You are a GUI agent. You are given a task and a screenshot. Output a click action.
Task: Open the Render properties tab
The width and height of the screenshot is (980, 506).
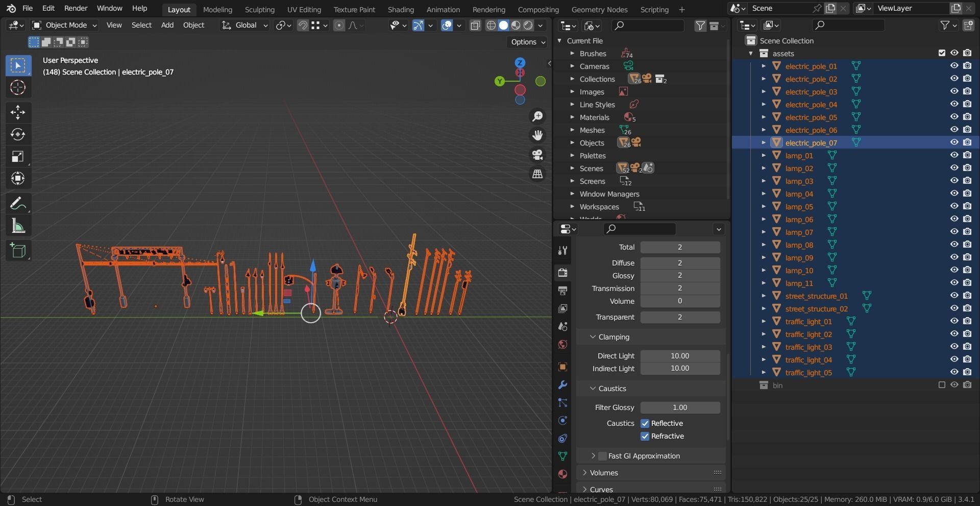click(562, 273)
